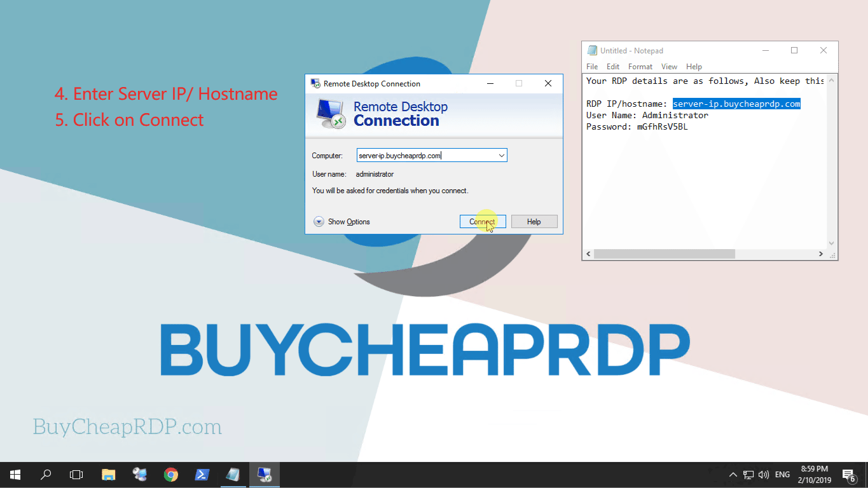Click the highlighted server-ip.buycheaprdp.com text in Notepad
The width and height of the screenshot is (868, 488).
[736, 104]
